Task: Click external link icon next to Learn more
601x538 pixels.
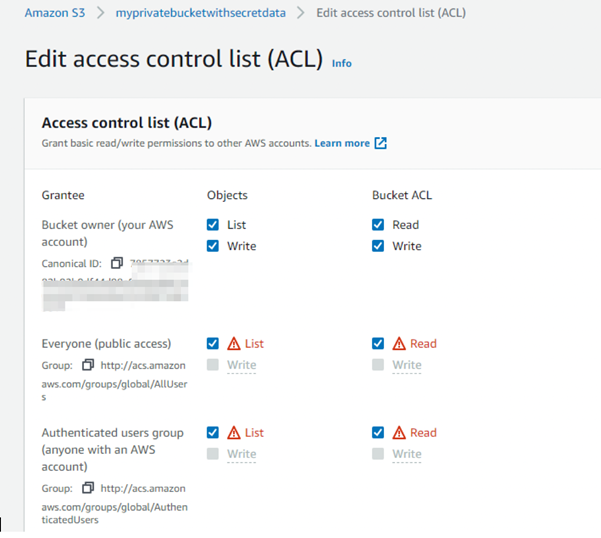Action: click(380, 143)
